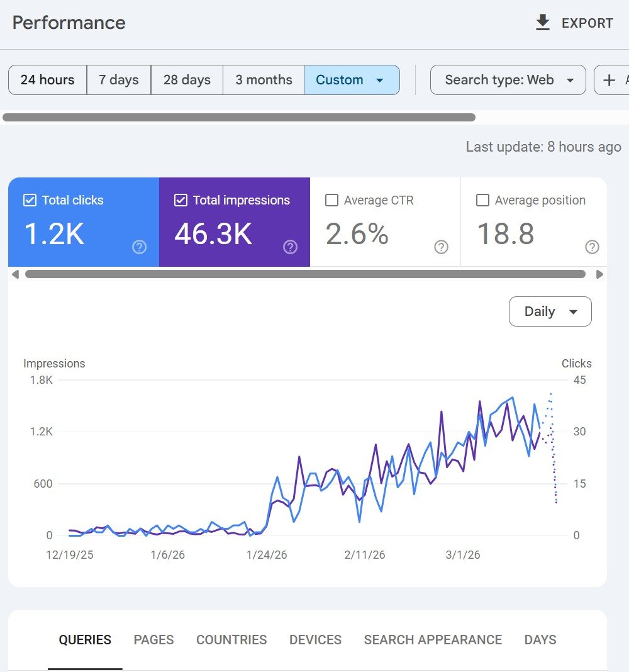629x672 pixels.
Task: Click the plus icon to add filter
Action: 609,80
